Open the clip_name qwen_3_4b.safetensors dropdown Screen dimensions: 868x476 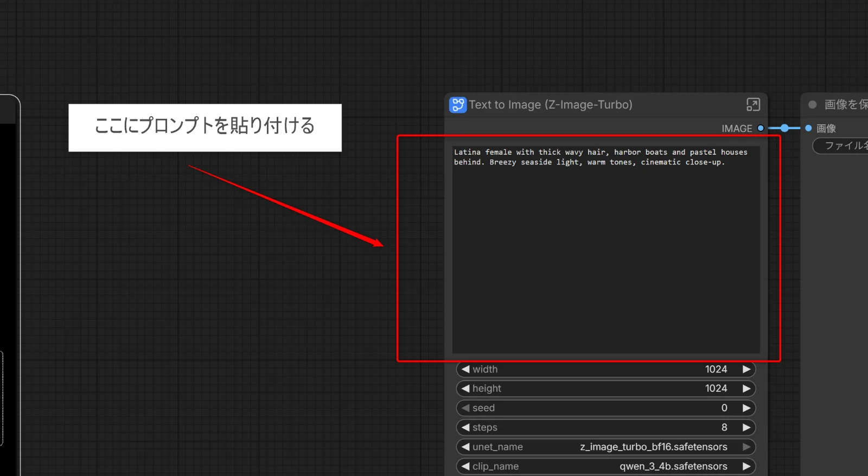[x=606, y=467]
